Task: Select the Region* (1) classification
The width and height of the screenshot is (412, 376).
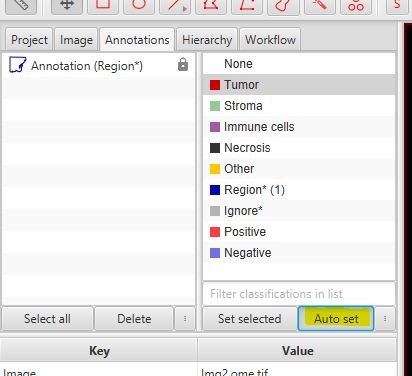Action: [x=299, y=190]
